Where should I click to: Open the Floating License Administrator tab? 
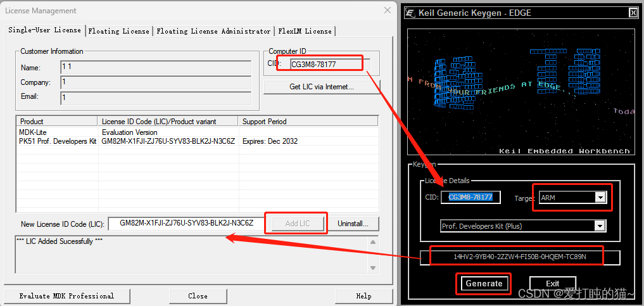click(213, 31)
